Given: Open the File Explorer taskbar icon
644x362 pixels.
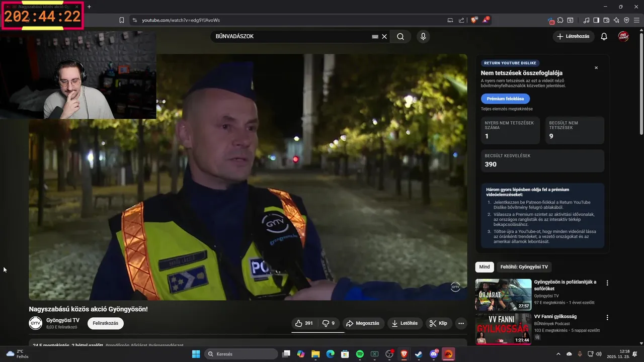Looking at the screenshot, I should pos(315,354).
